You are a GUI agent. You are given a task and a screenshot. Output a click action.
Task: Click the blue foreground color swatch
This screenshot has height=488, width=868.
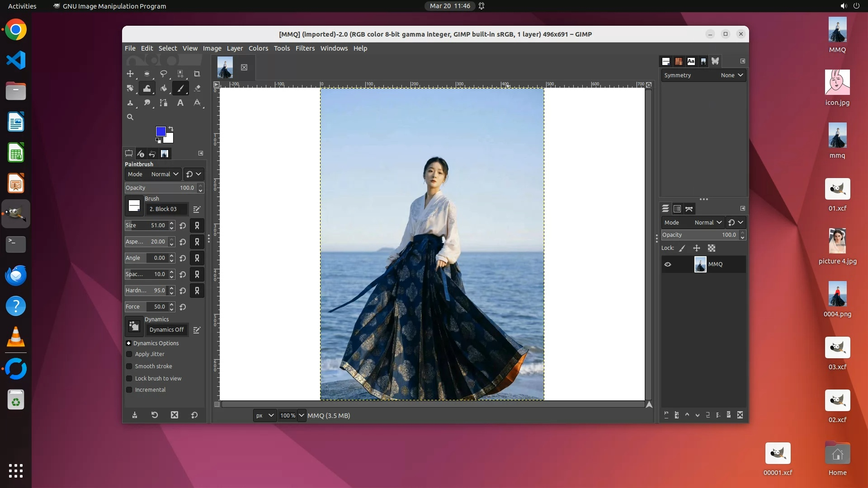(160, 131)
